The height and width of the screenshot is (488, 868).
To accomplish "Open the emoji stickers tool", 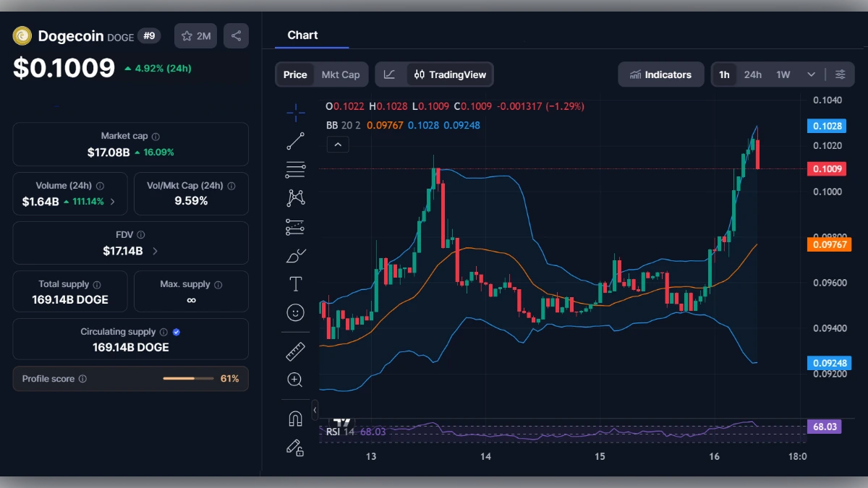I will 295,312.
